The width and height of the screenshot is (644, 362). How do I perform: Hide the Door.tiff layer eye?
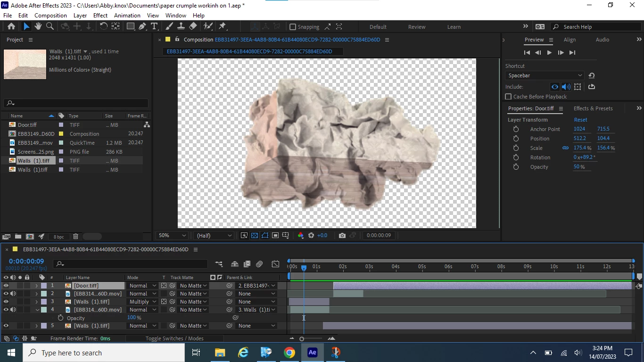tap(6, 286)
